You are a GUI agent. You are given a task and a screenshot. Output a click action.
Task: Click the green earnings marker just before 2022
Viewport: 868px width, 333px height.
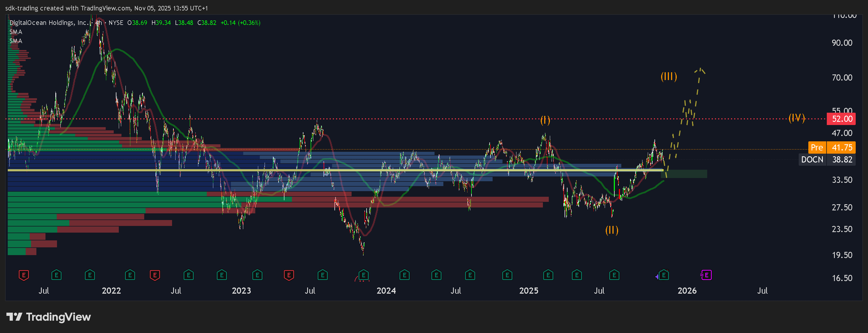pyautogui.click(x=90, y=275)
